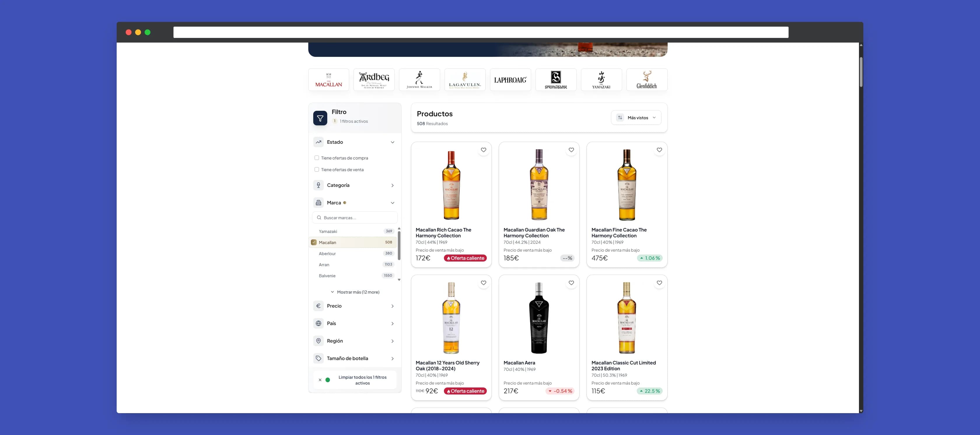Select the Johnnie Walker brand logo tile
Viewport: 980px width, 435px height.
tap(419, 80)
